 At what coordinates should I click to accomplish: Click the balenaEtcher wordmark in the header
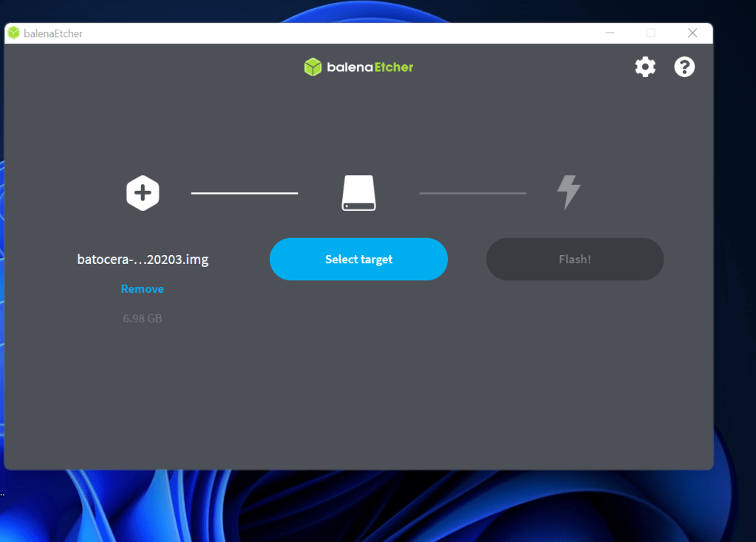(x=370, y=67)
